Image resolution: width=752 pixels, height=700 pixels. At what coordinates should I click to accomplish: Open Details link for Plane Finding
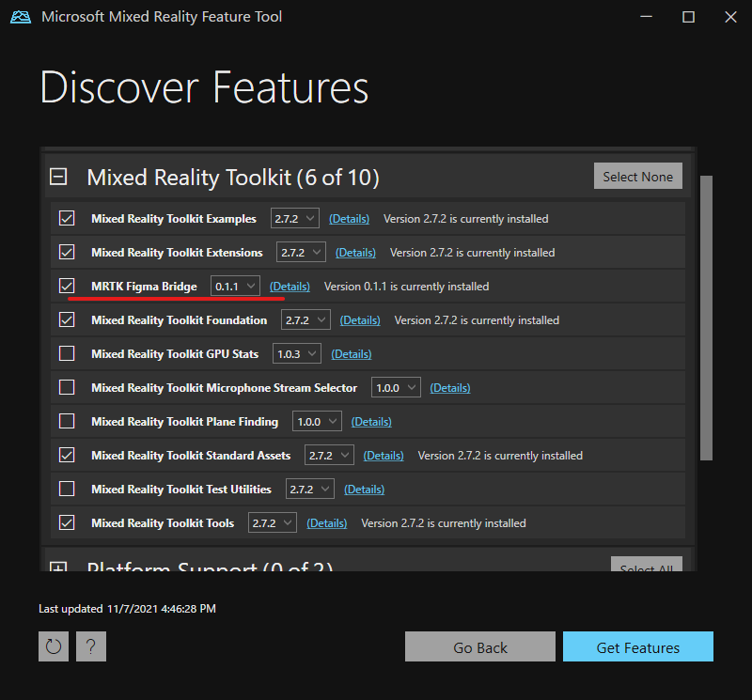click(371, 422)
